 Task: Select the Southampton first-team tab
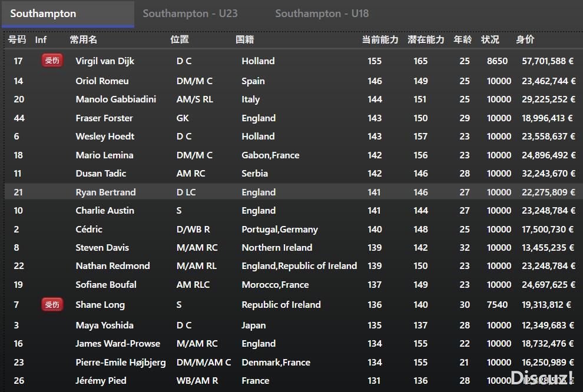(x=68, y=14)
